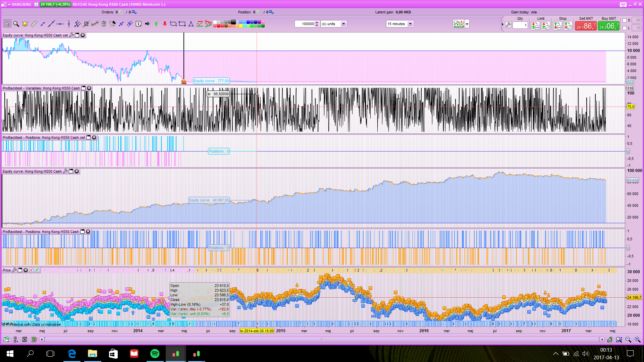Viewport: 644px width, 362px height.
Task: Open Spotify from the taskbar
Action: pos(155,354)
